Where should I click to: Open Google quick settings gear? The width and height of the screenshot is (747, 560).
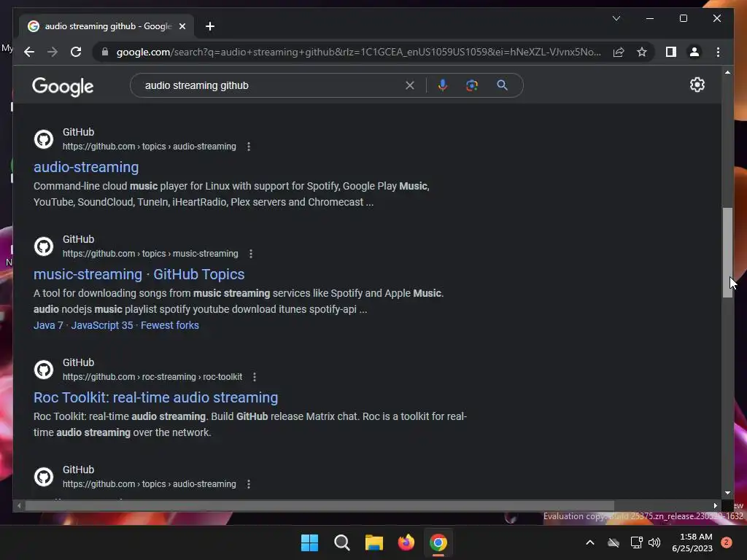click(697, 85)
